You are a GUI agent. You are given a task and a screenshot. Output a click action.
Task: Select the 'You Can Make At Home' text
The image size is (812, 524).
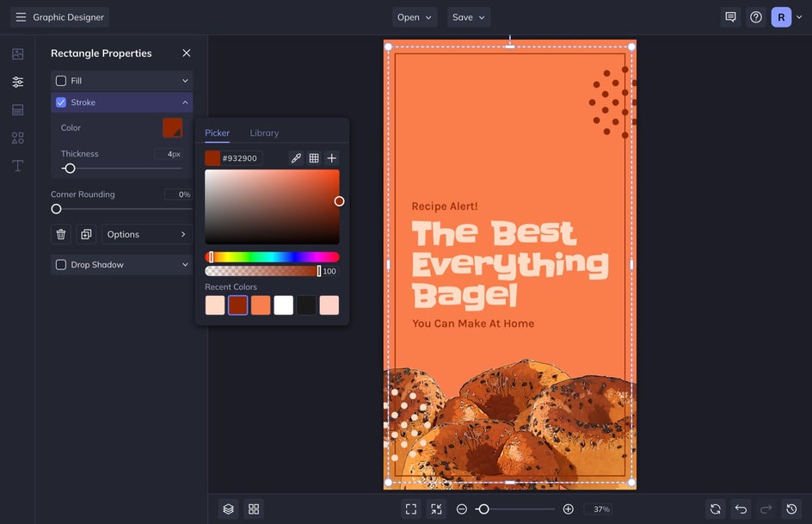473,324
